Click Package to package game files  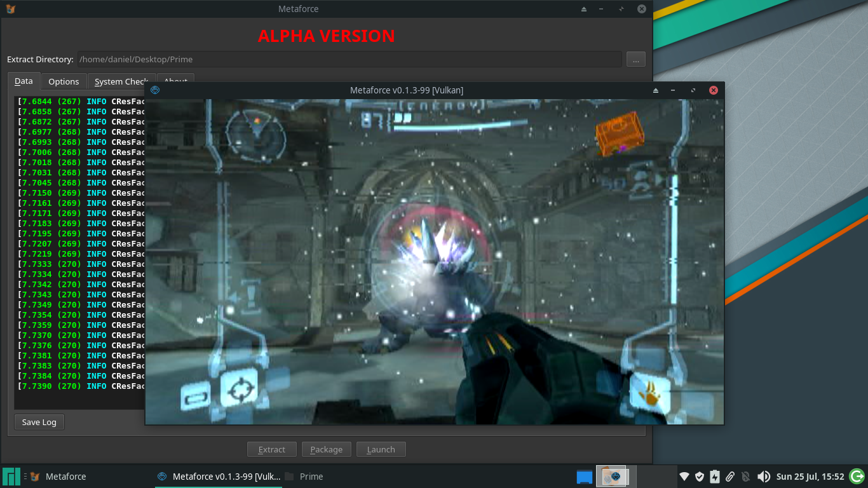(x=326, y=449)
